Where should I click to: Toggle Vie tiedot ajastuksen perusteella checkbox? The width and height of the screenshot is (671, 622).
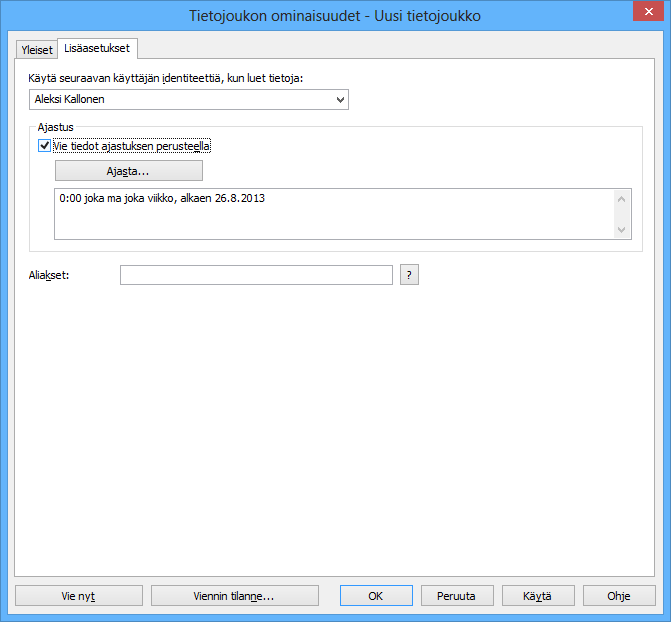45,146
